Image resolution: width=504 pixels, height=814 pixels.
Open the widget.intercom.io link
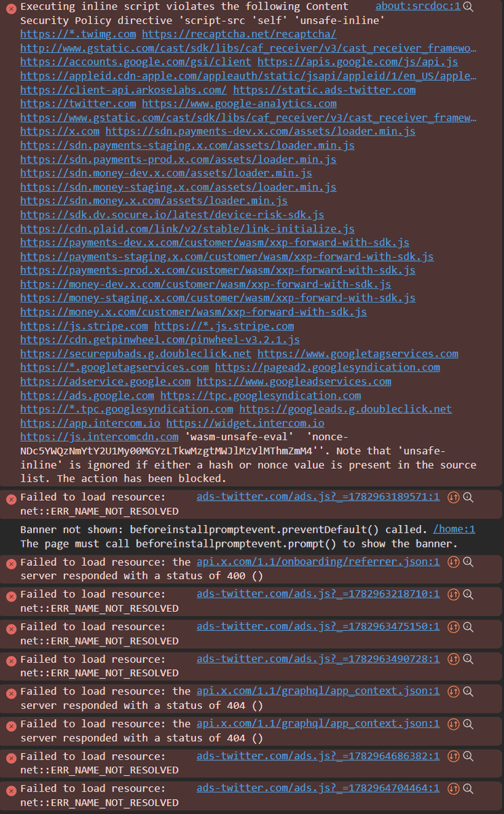[245, 423]
